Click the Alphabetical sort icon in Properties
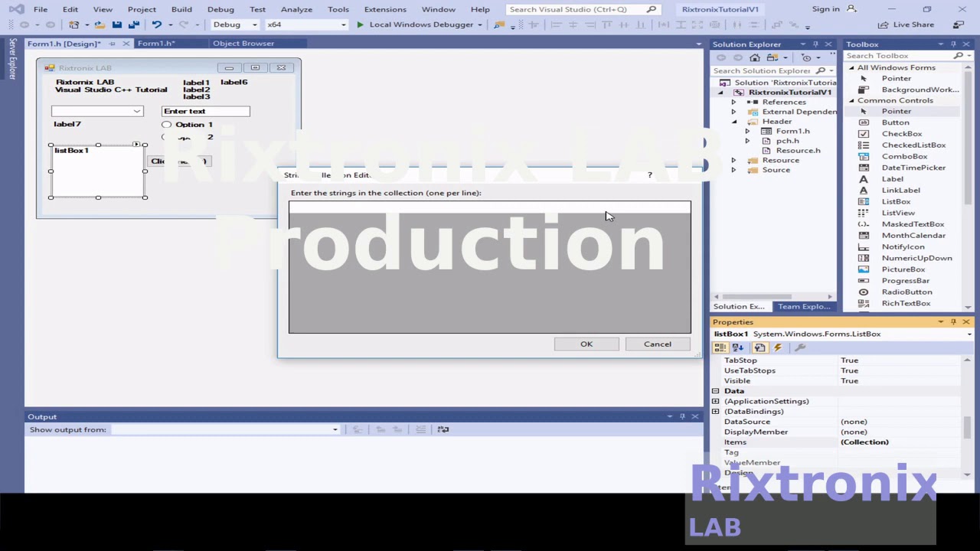The width and height of the screenshot is (980, 551). [x=738, y=347]
